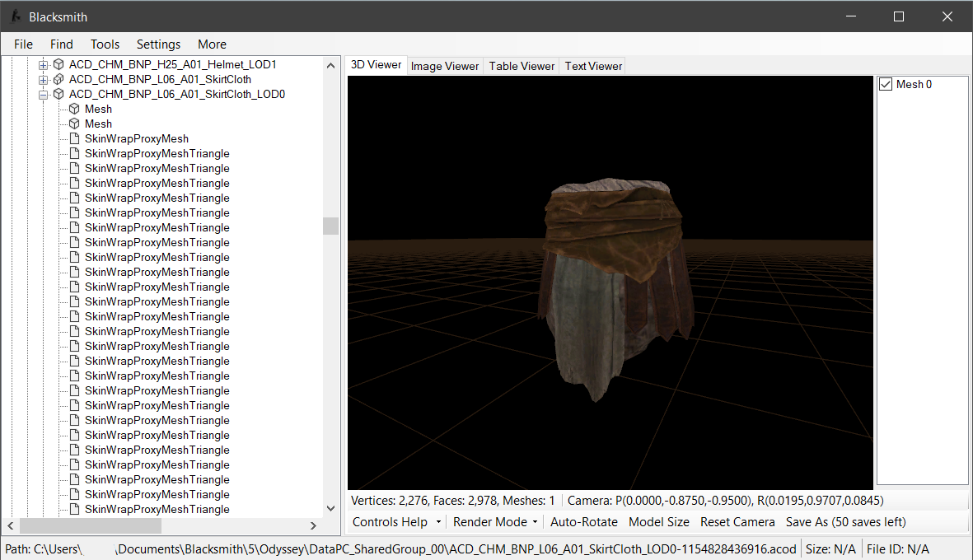Toggle Auto-Rotate in the viewer toolbar

(x=583, y=521)
